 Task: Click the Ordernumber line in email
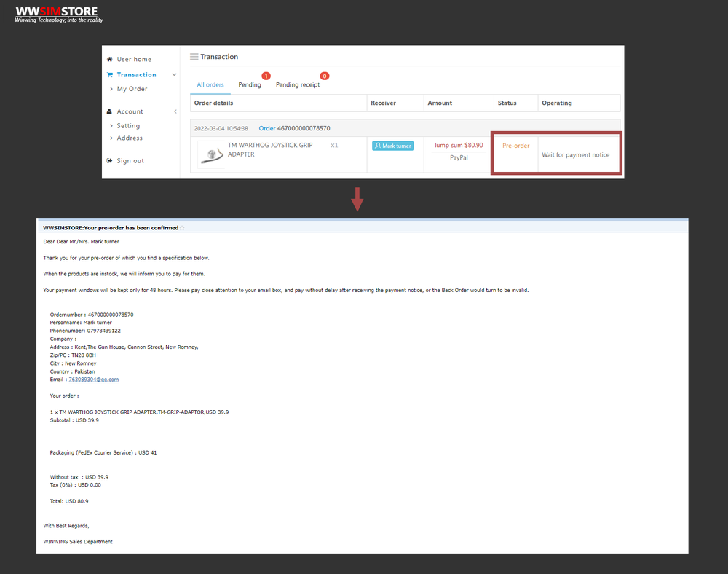(x=92, y=315)
